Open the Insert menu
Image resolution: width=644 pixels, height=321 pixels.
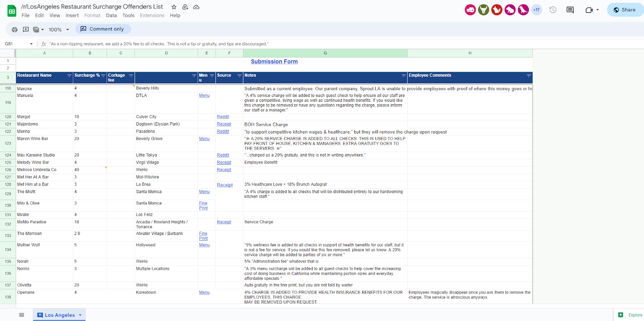(72, 16)
